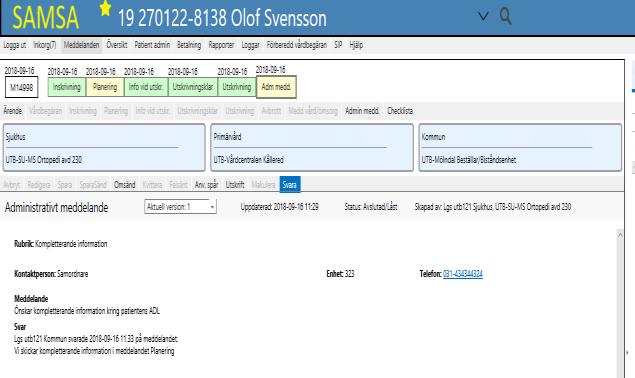
Task: Click Enhet: 323 text
Action: pos(340,274)
